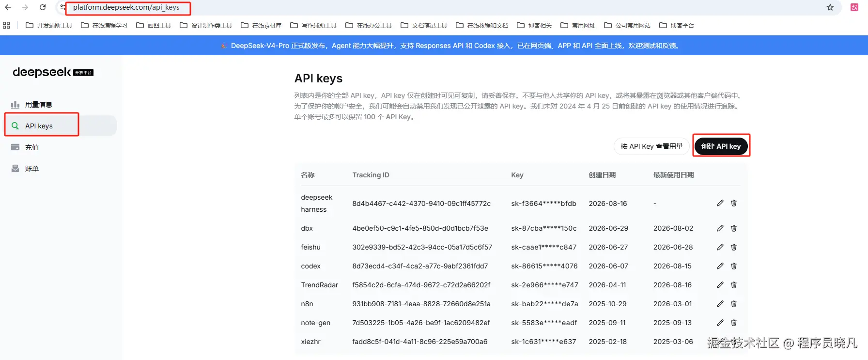Click 创建 API key button
This screenshot has height=360, width=868.
(x=721, y=146)
